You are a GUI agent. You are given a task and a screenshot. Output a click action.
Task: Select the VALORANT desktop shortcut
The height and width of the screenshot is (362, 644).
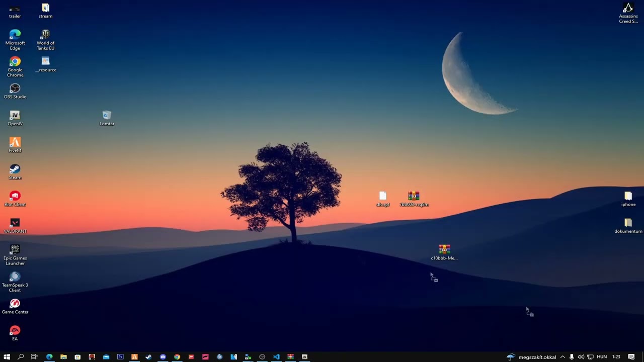coord(15,226)
